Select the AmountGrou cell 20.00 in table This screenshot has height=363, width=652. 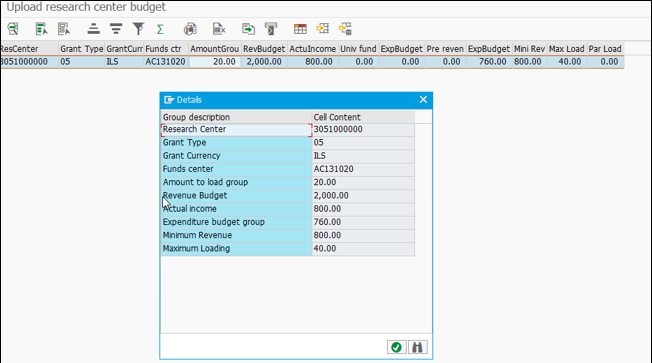click(x=215, y=62)
